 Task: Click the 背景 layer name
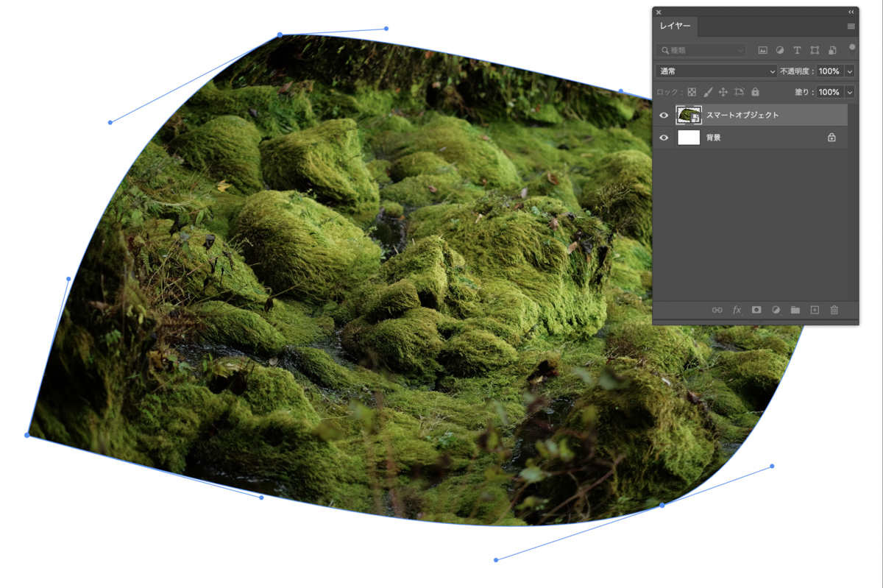pos(714,138)
